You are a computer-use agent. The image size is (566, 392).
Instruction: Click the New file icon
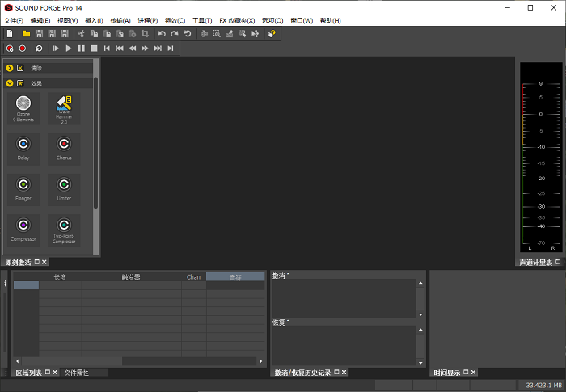point(10,34)
